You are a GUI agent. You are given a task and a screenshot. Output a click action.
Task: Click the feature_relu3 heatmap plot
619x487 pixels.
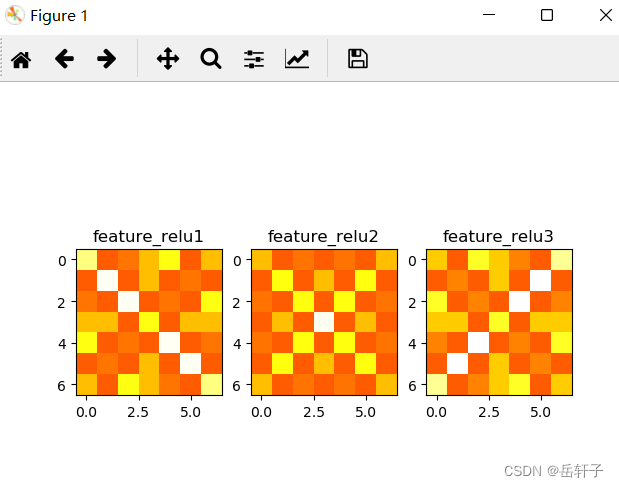[x=499, y=322]
